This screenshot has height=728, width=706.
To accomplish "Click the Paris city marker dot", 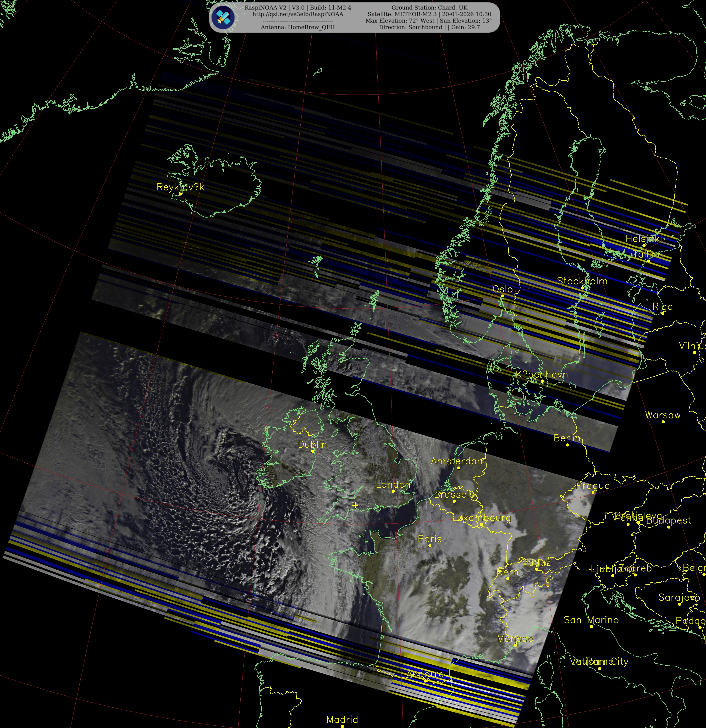I will point(430,546).
